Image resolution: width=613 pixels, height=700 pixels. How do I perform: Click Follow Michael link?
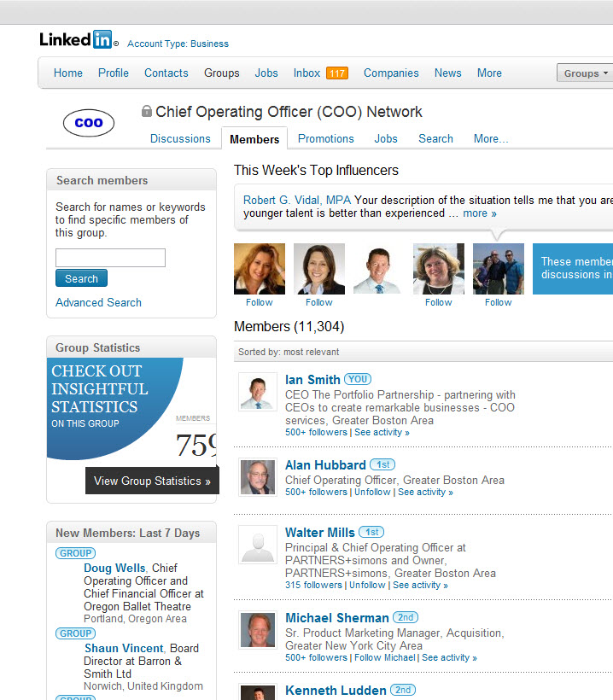(x=385, y=657)
